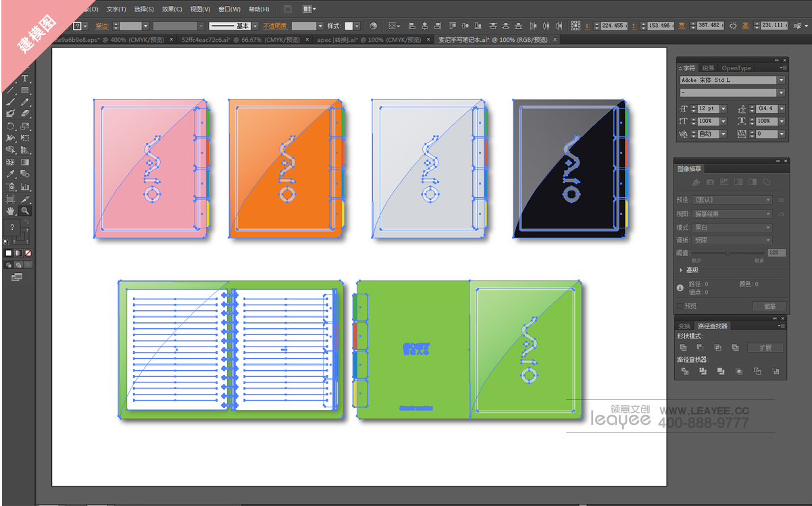Image resolution: width=812 pixels, height=506 pixels.
Task: Enable the 预览 preview checkbox
Action: coord(680,306)
